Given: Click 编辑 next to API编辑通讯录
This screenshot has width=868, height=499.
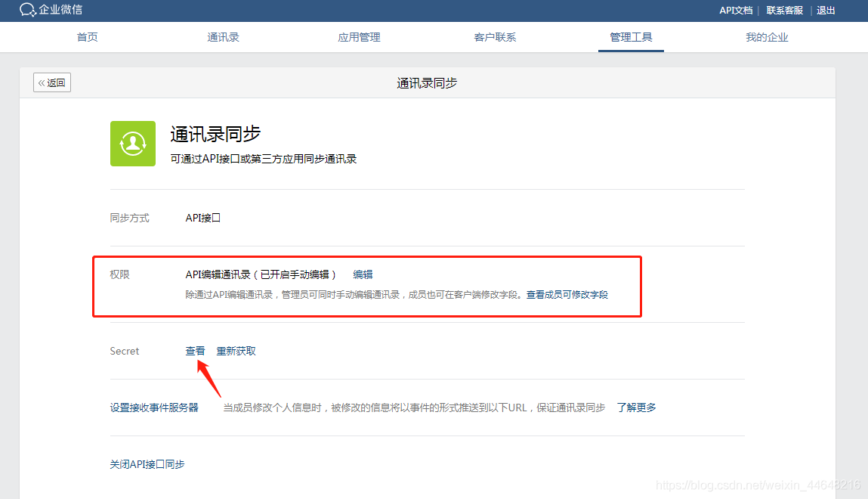Looking at the screenshot, I should (x=363, y=274).
